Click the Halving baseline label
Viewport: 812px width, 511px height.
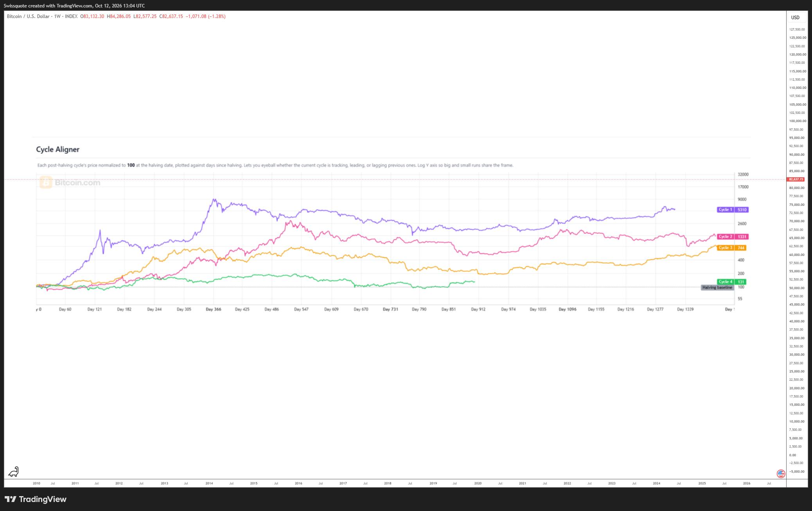(x=717, y=288)
